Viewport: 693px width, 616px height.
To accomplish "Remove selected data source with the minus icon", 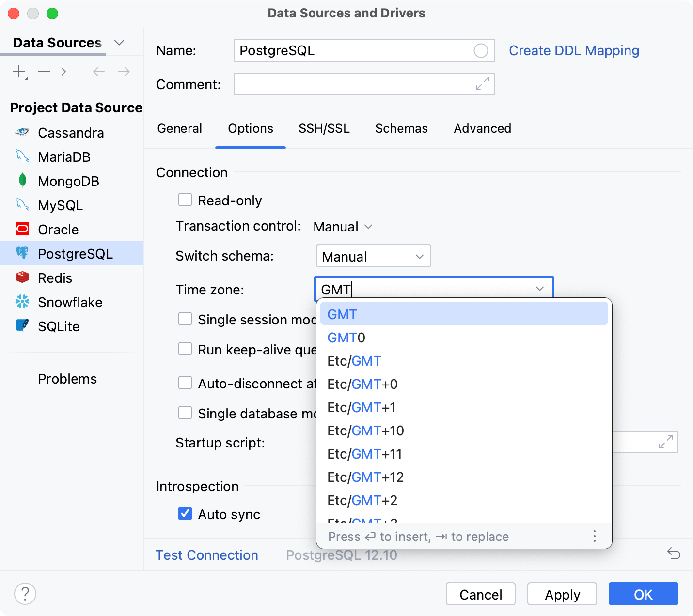I will (44, 71).
